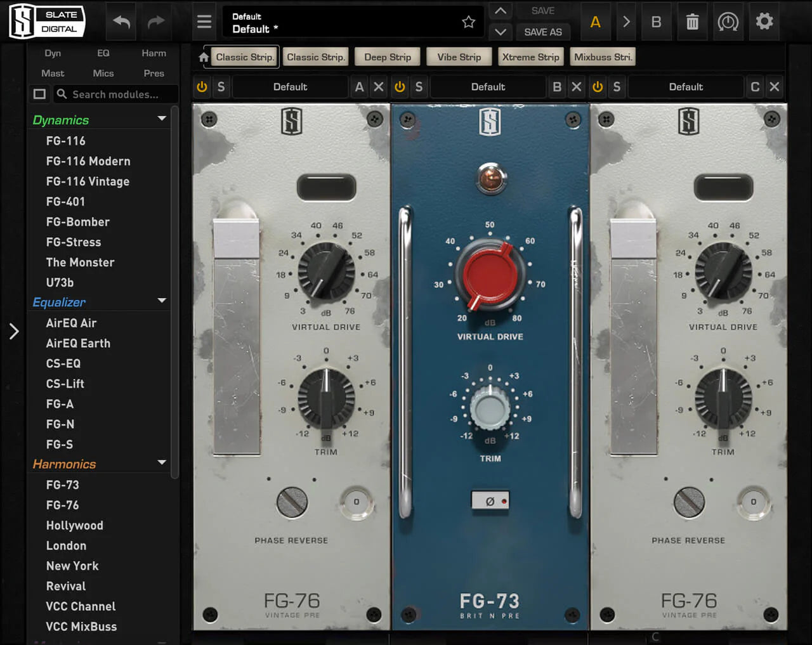Toggle phase invert switch on FG-73
The image size is (812, 645).
click(490, 501)
